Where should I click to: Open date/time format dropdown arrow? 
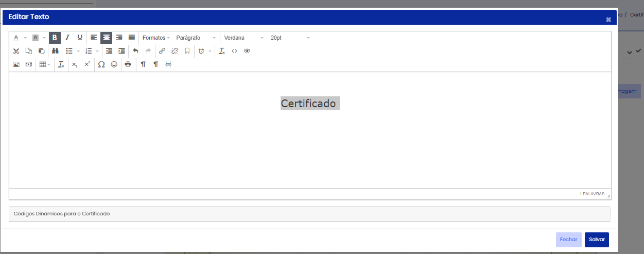point(210,51)
